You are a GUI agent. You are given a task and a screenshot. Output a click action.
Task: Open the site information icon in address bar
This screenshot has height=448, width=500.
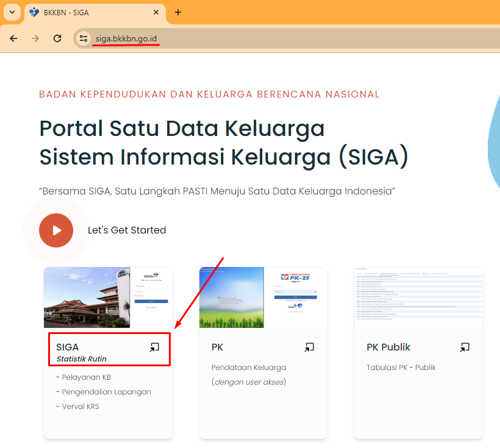pyautogui.click(x=84, y=38)
